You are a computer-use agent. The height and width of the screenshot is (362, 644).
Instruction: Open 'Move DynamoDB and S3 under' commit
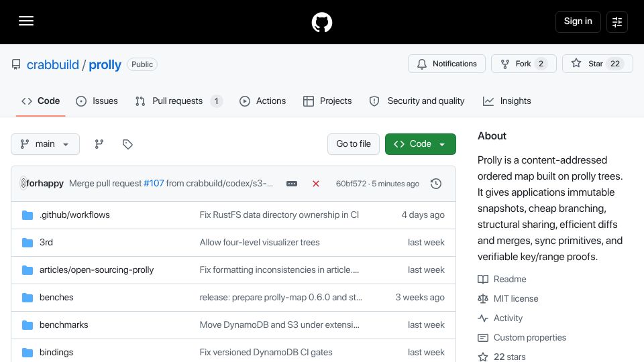click(x=279, y=325)
